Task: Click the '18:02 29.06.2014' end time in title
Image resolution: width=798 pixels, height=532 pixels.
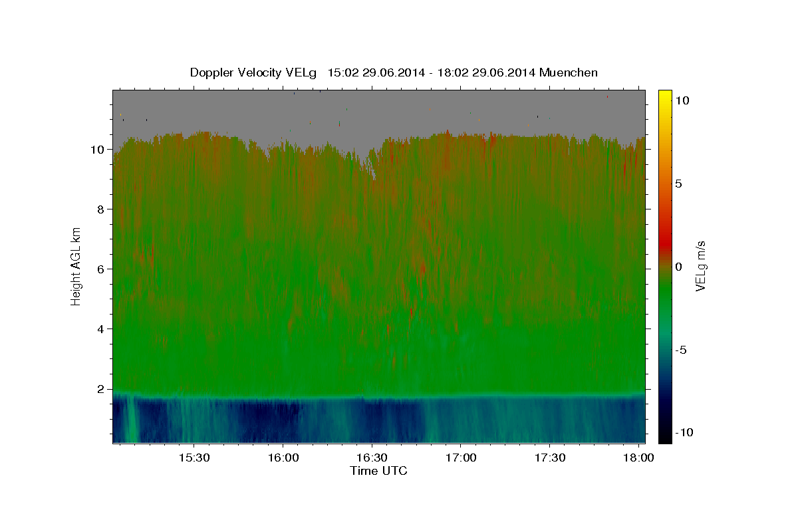Action: [x=486, y=72]
